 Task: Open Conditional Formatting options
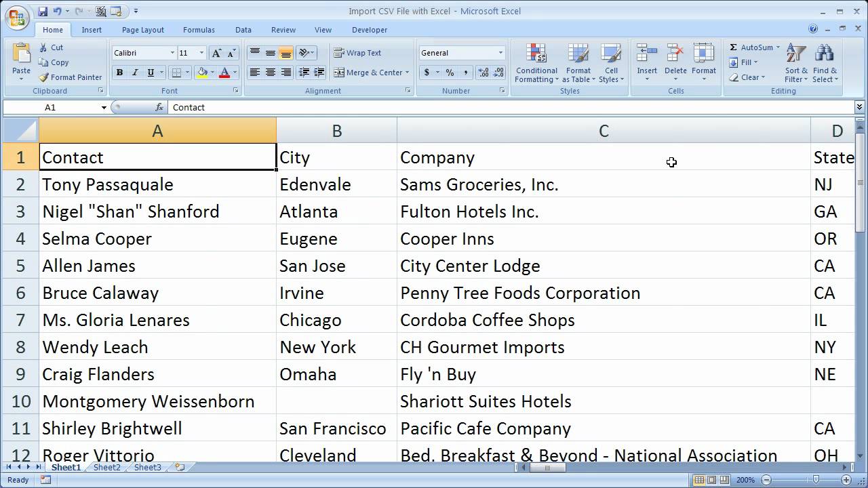(x=536, y=64)
